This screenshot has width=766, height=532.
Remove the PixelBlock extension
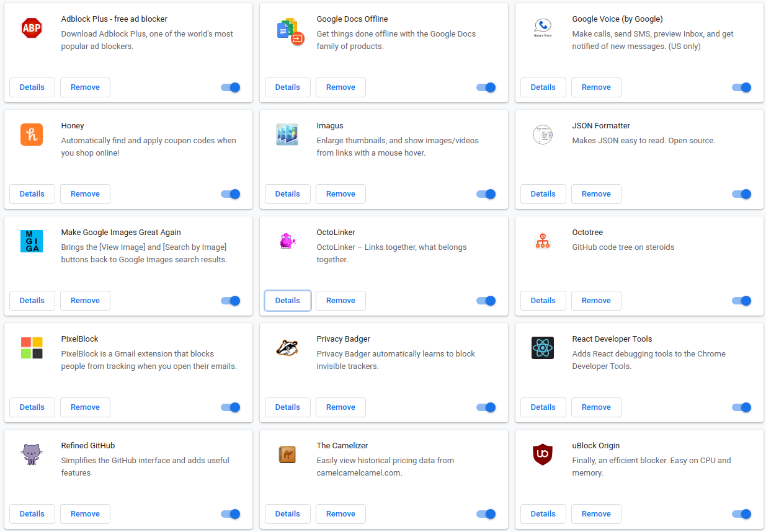(85, 407)
